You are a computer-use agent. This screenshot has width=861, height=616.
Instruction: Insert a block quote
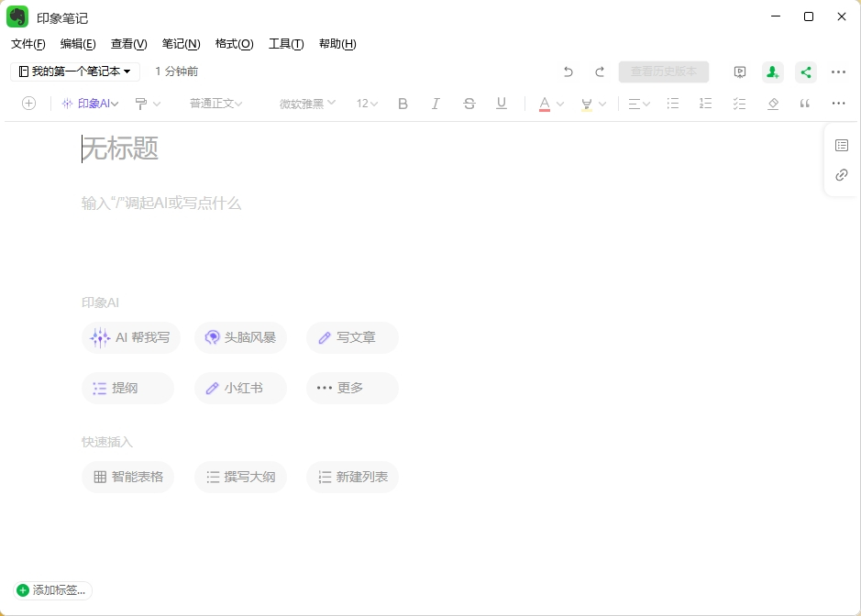click(806, 103)
